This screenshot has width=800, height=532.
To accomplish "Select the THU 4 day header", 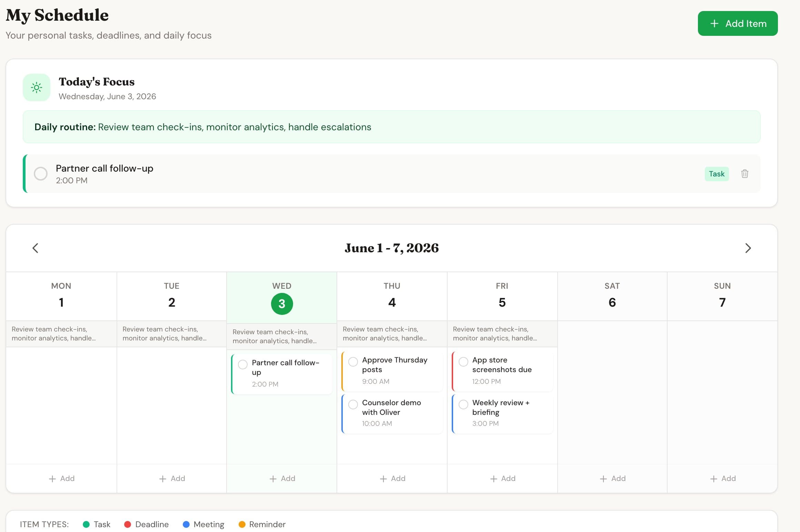I will (x=392, y=296).
